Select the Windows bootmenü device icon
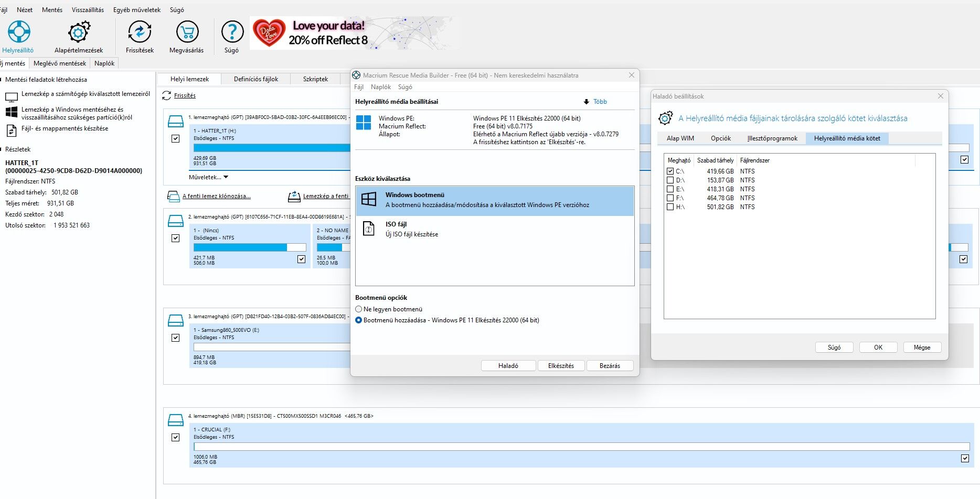Screen dimensions: 980x499 [x=369, y=199]
